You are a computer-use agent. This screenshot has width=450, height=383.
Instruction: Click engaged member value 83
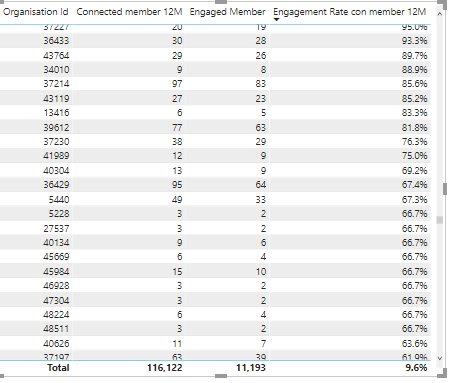click(261, 84)
